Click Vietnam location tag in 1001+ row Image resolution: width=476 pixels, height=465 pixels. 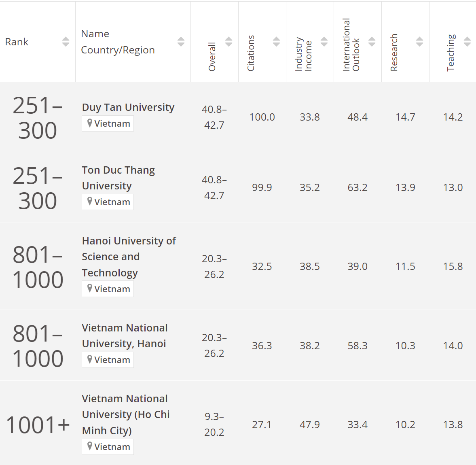(x=108, y=447)
